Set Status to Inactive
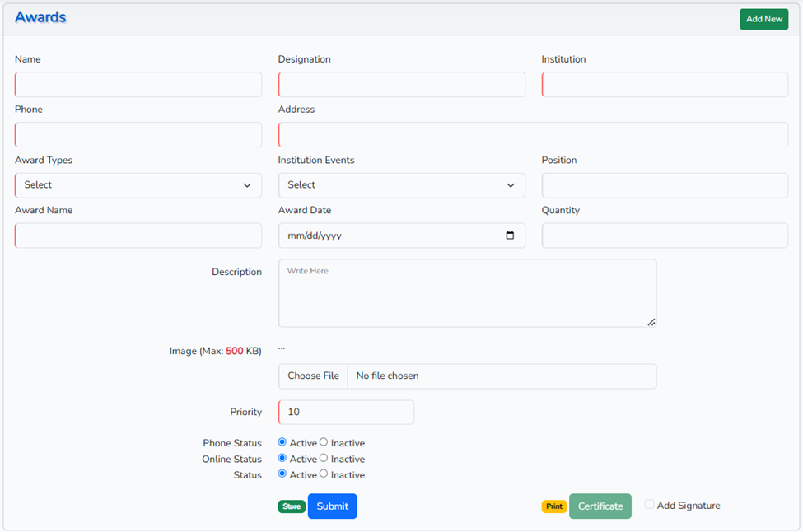803x532 pixels. point(324,474)
